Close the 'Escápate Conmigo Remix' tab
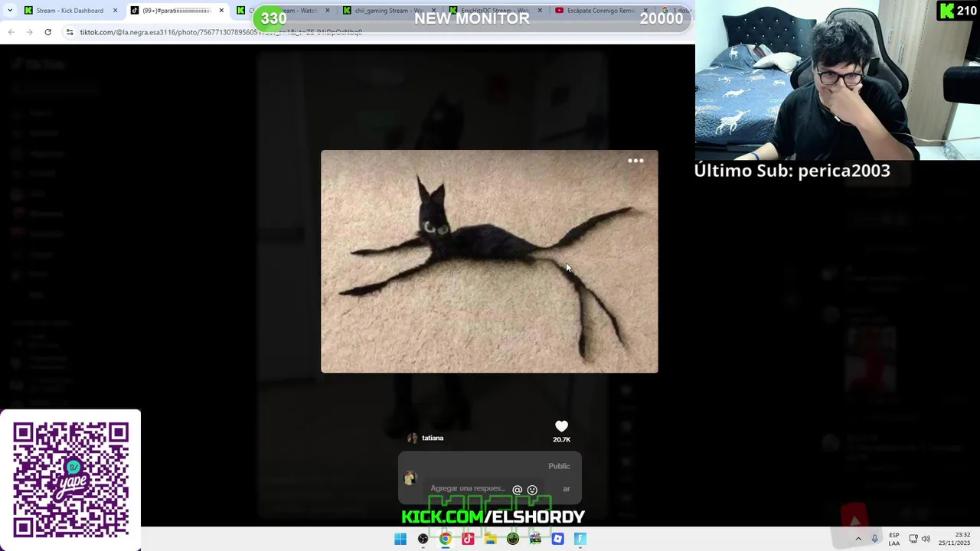Viewport: 980px width, 551px height. pyautogui.click(x=645, y=11)
